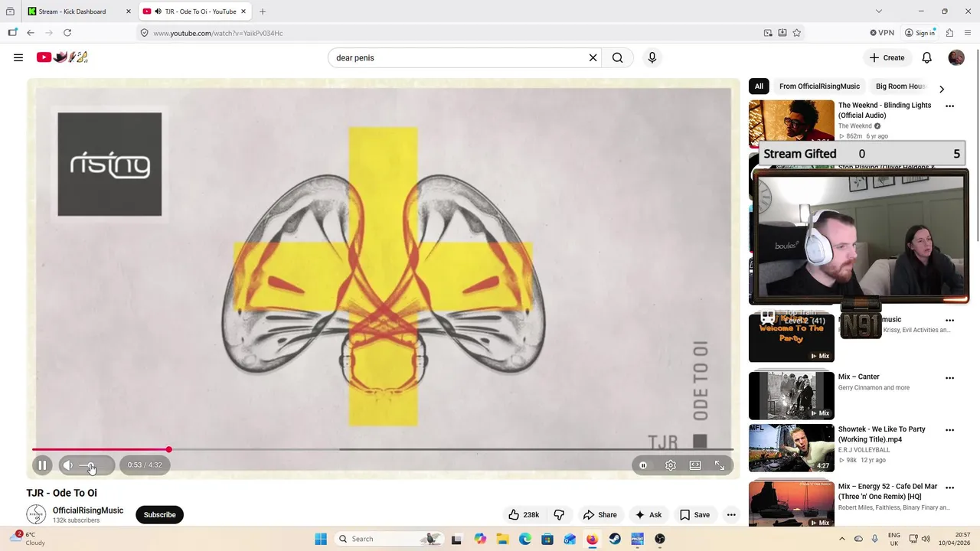980x551 pixels.
Task: Click the Ask button
Action: (648, 515)
